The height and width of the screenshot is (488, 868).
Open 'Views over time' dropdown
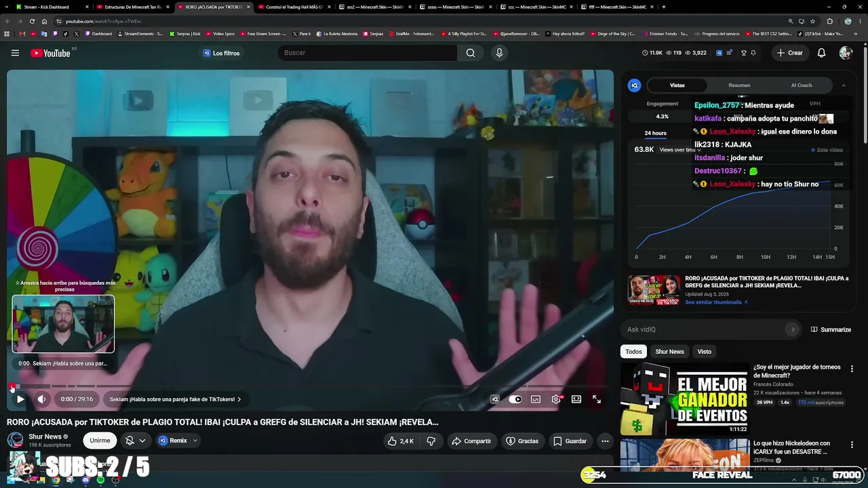(x=680, y=150)
